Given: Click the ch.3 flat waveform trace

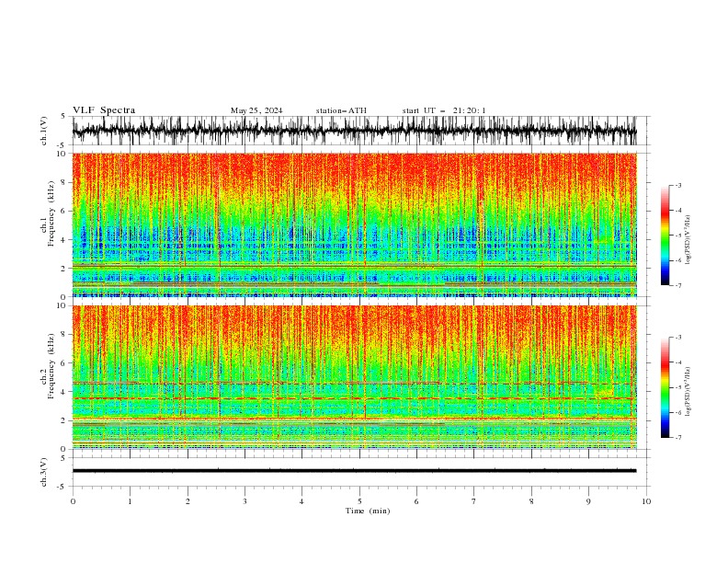Looking at the screenshot, I should (355, 471).
